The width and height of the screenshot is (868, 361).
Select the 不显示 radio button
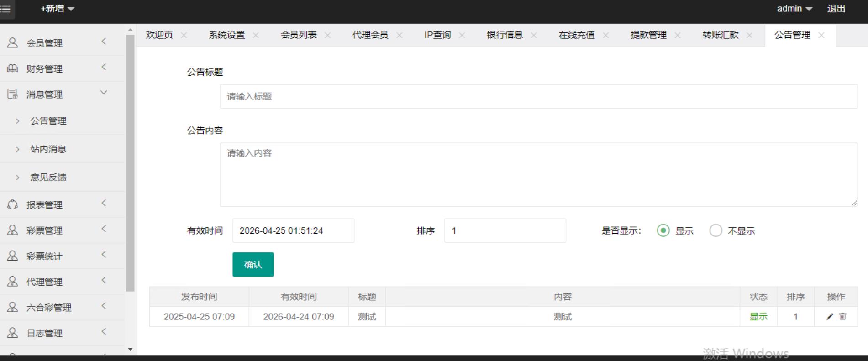[x=715, y=231]
